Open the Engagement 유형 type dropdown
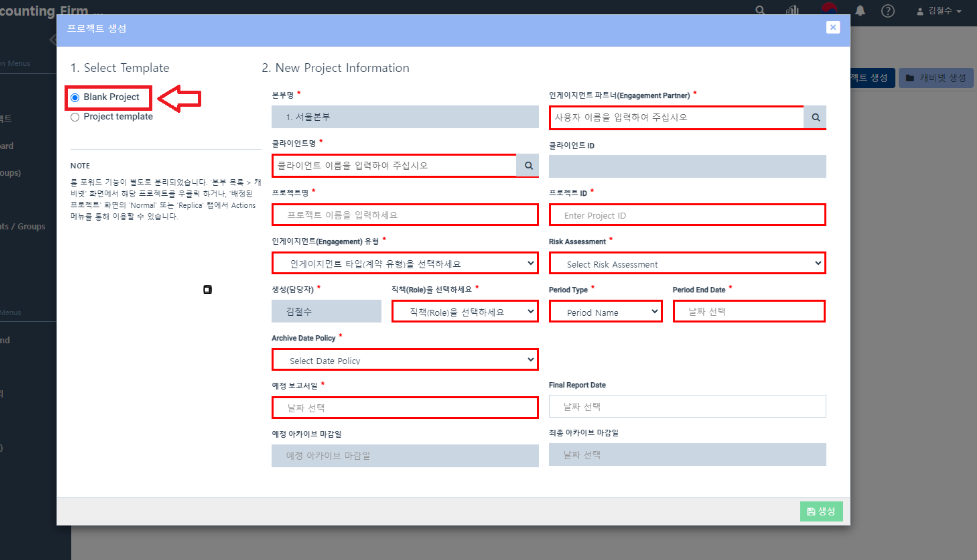Screen dimensions: 977x560 coord(405,263)
